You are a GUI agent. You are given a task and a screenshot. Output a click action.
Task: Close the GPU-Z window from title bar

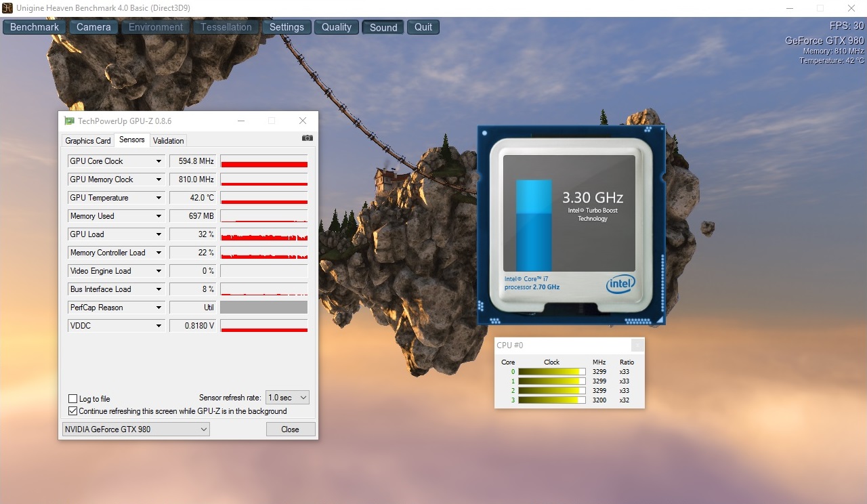pos(303,121)
